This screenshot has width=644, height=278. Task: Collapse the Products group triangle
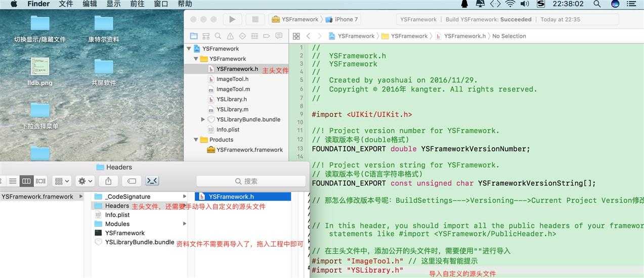click(x=196, y=140)
